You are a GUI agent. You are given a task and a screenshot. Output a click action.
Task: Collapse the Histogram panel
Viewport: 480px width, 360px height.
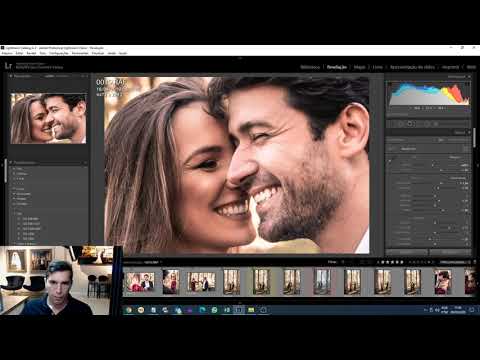tap(469, 76)
